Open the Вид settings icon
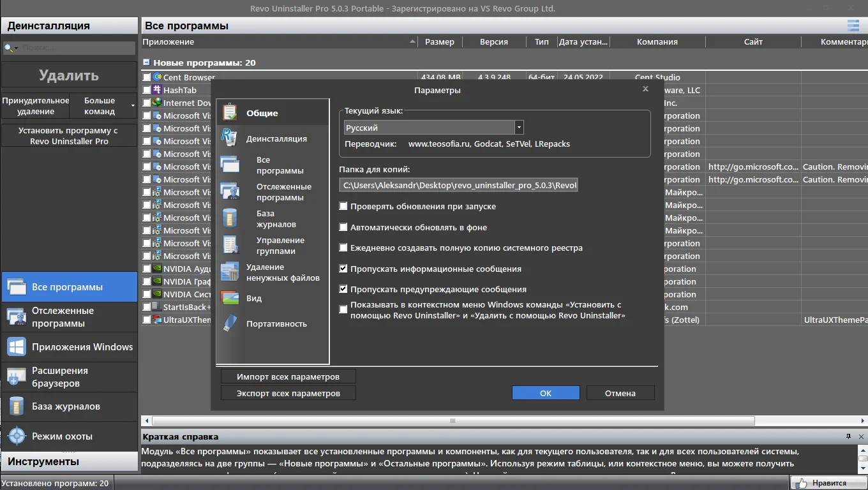This screenshot has height=490, width=868. click(230, 298)
